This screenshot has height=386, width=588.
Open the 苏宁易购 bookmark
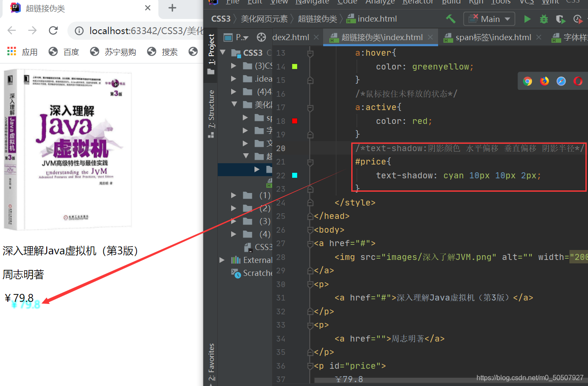click(x=113, y=52)
